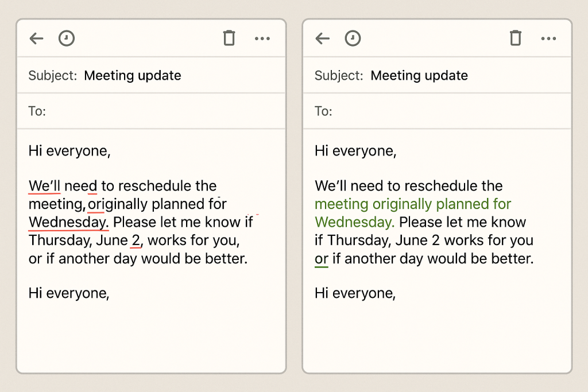The image size is (588, 392).
Task: Click the To field in left email
Action: (x=151, y=111)
